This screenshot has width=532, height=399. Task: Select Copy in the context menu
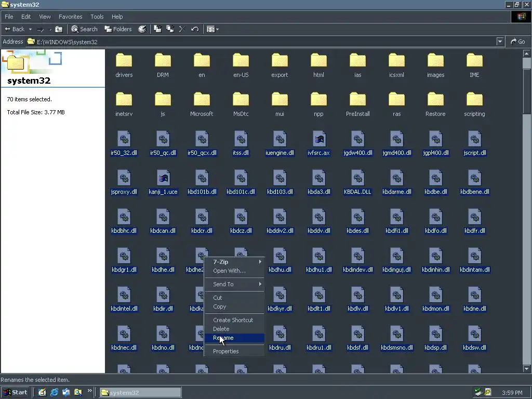pyautogui.click(x=234, y=307)
